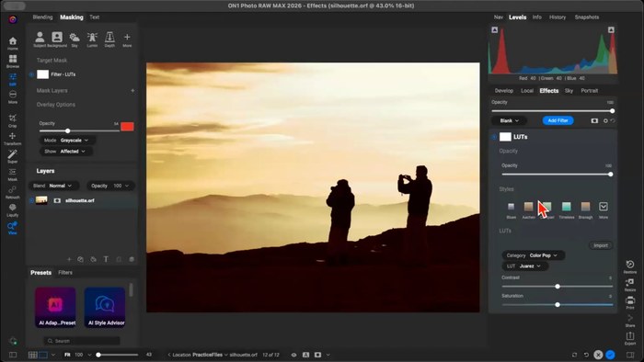Open the Category Color Pop dropdown

pos(533,255)
